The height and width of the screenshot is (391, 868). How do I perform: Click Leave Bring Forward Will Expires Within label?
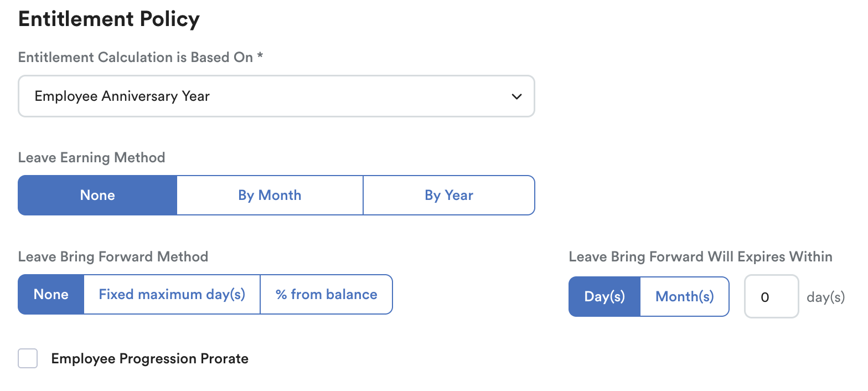click(x=701, y=256)
